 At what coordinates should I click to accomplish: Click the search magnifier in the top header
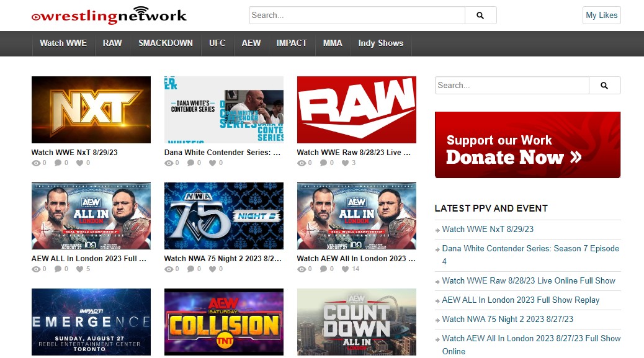click(481, 16)
